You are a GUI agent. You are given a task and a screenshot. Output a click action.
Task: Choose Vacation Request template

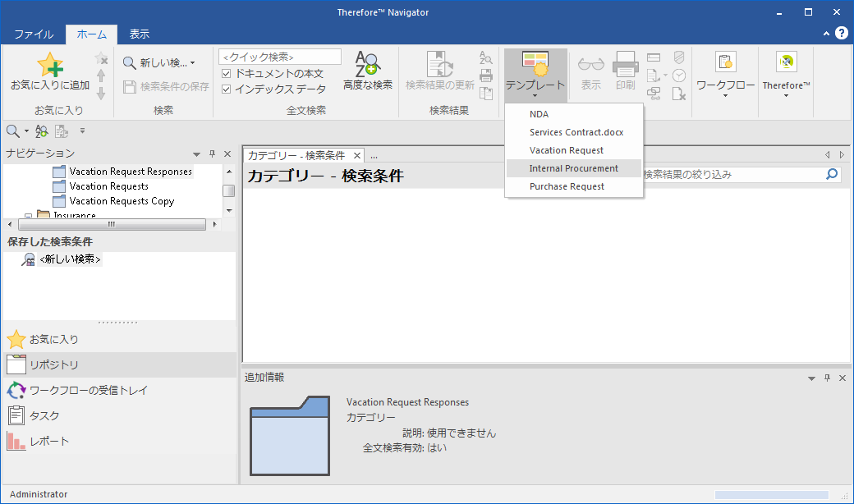[574, 150]
